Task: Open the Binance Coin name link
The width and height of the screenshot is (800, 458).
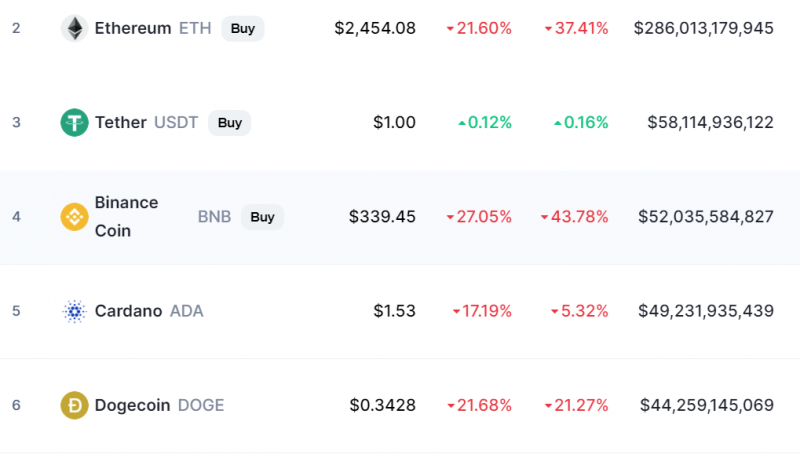Action: pyautogui.click(x=127, y=217)
